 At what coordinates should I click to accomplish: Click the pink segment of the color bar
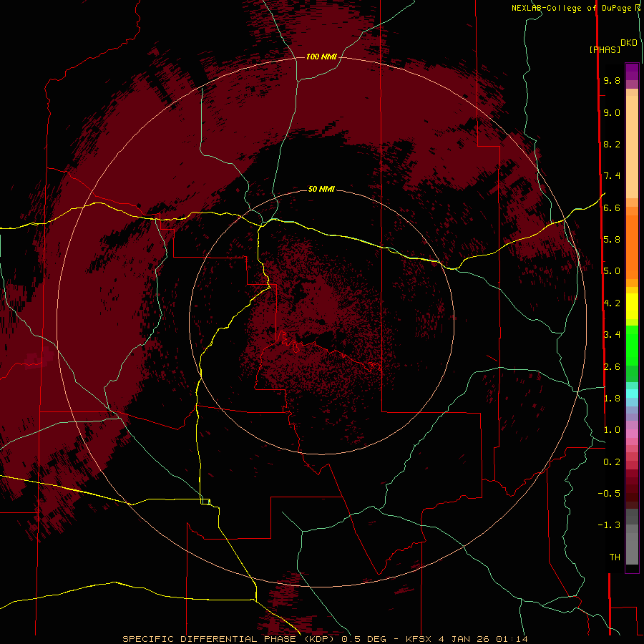pyautogui.click(x=632, y=434)
